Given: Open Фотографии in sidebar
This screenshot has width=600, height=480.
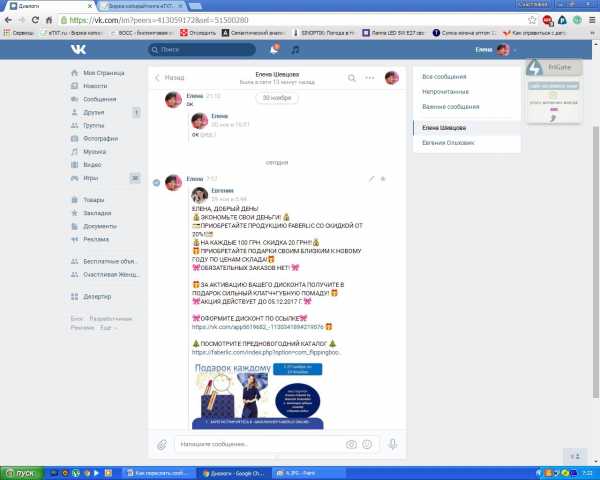Looking at the screenshot, I should [x=100, y=139].
